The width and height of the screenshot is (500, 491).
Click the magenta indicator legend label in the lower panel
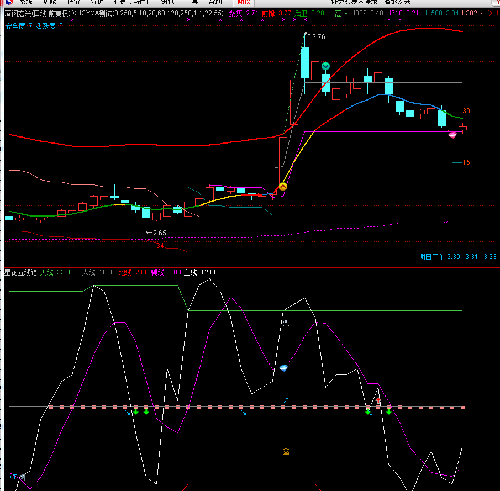(166, 273)
